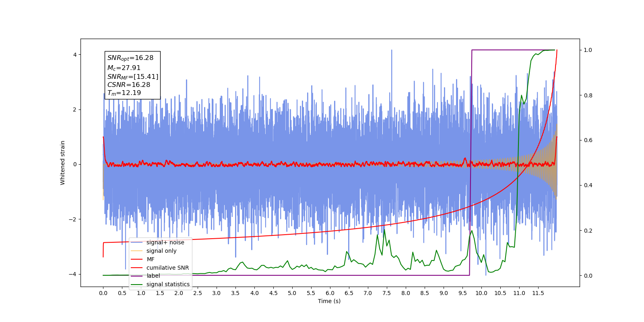Click the right-axis tick label 0.8
Screen dimensions: 644x322
click(x=588, y=95)
